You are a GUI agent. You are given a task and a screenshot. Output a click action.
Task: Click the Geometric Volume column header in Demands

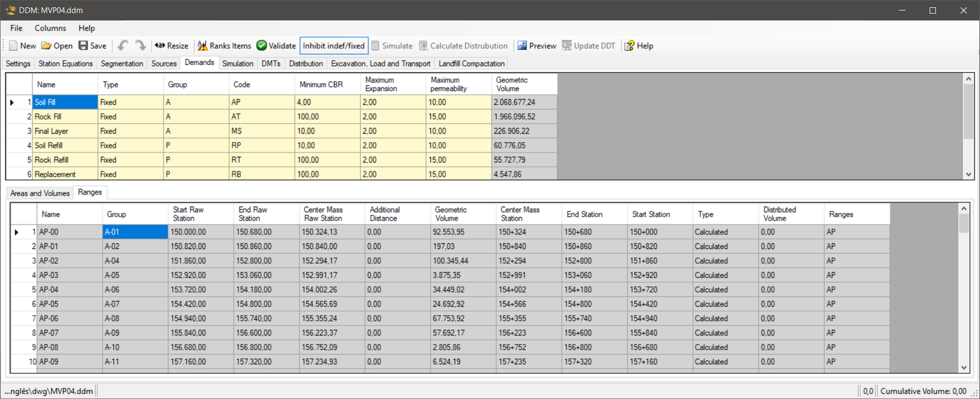coord(524,84)
